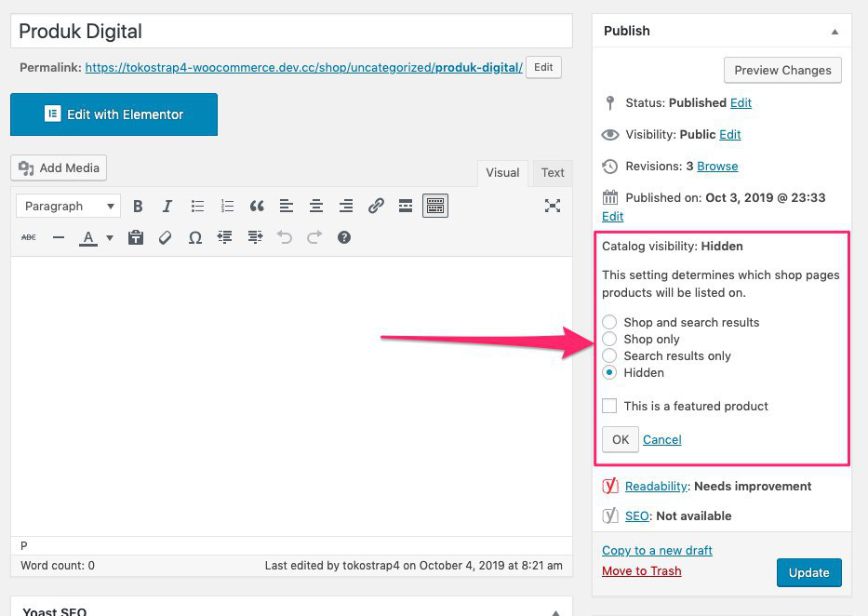Toggle the toolbar kitchen sink
The height and width of the screenshot is (616, 868).
click(x=435, y=206)
